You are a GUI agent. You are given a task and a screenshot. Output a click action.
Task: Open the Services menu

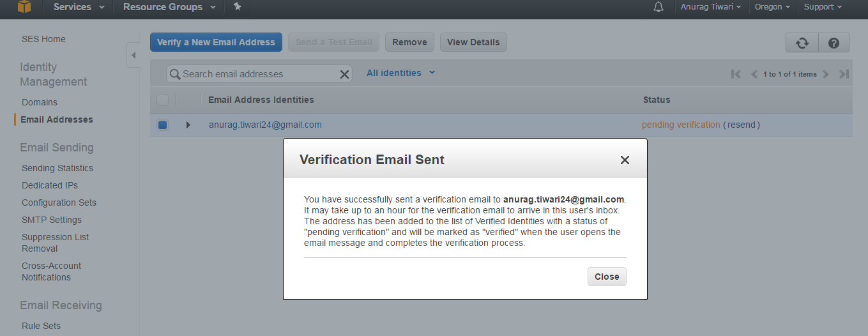point(80,7)
